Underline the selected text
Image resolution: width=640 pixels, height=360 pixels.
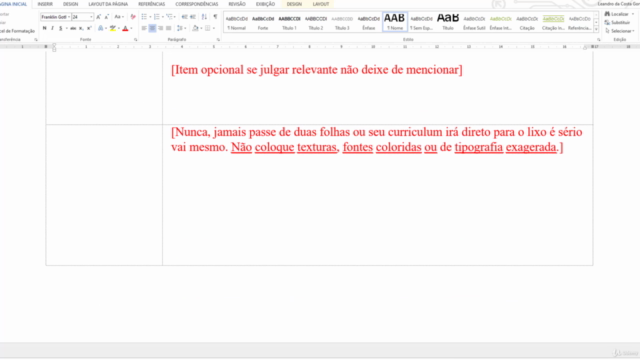coord(60,28)
